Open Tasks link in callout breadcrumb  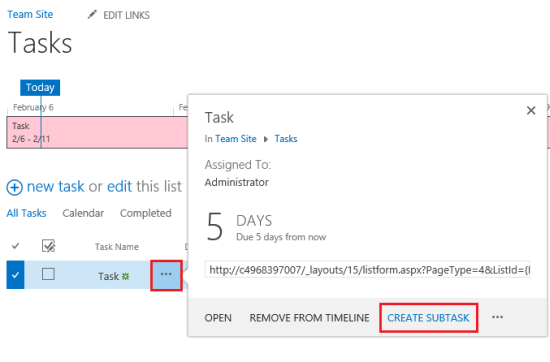coord(286,139)
